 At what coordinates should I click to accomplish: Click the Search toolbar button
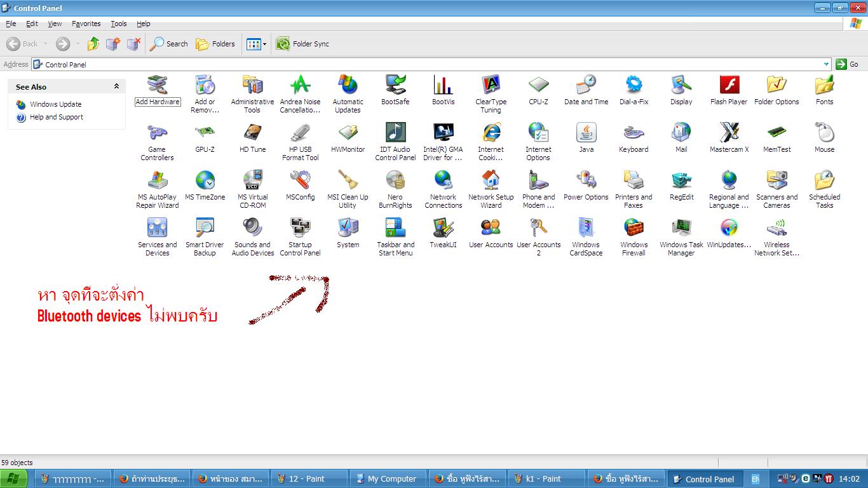(169, 44)
